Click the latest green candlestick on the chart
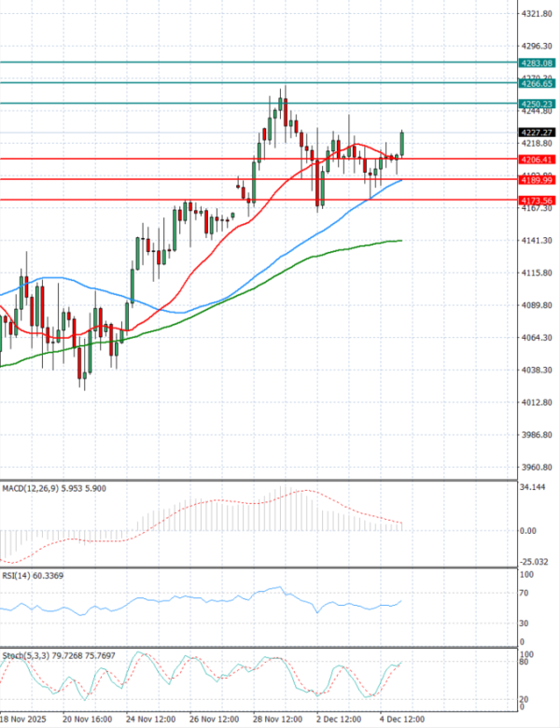This screenshot has width=560, height=728. point(402,144)
